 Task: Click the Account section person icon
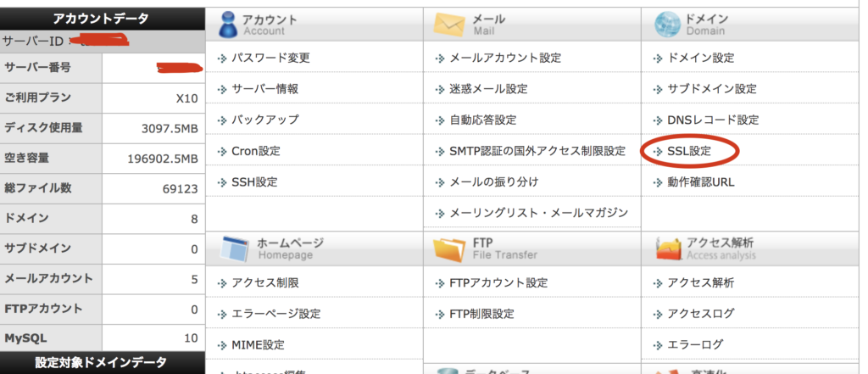click(226, 25)
